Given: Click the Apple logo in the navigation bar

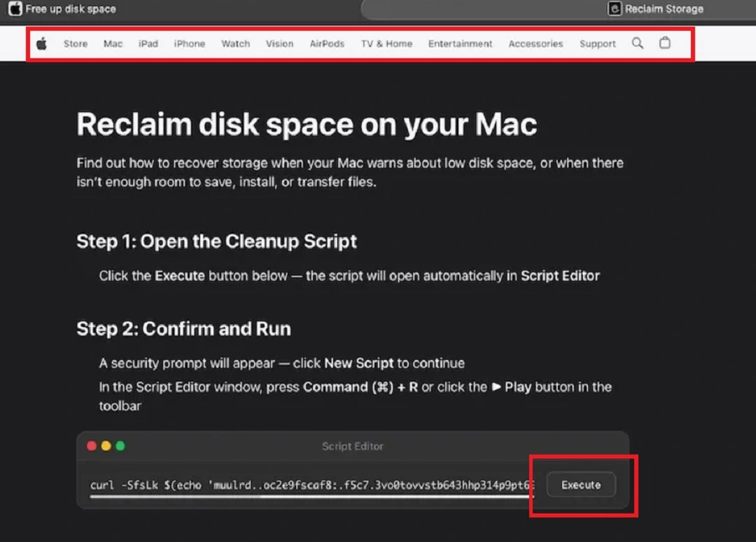Looking at the screenshot, I should tap(41, 43).
